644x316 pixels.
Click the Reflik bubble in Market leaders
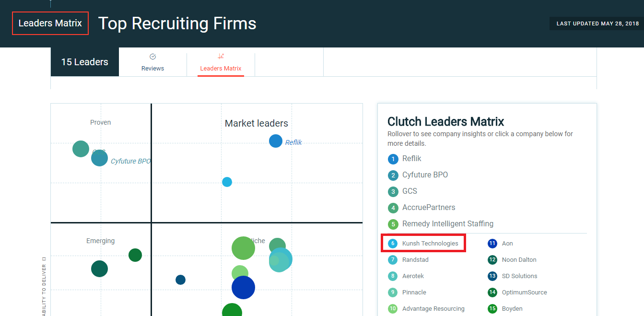(276, 141)
